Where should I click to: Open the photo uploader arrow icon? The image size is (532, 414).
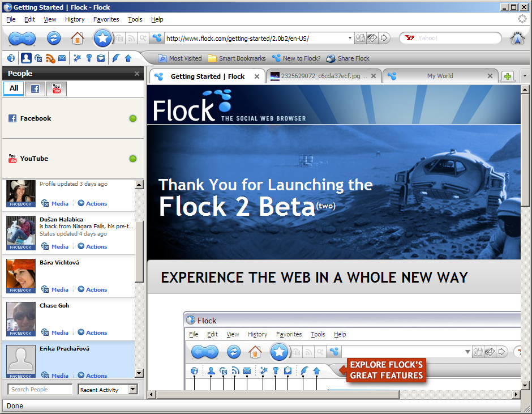point(128,58)
